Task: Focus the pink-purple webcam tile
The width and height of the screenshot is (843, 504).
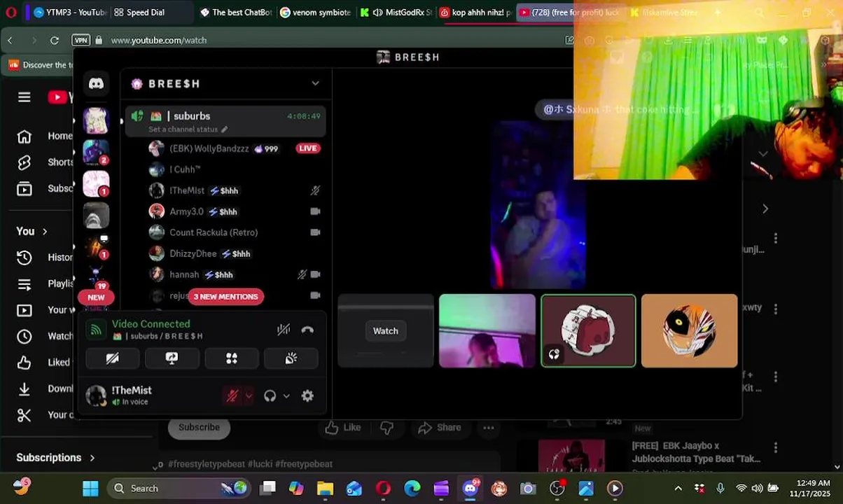Action: 487,330
